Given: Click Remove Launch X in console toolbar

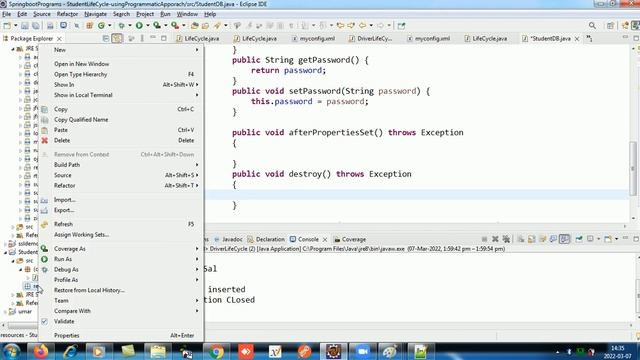Looking at the screenshot, I should pyautogui.click(x=495, y=239).
